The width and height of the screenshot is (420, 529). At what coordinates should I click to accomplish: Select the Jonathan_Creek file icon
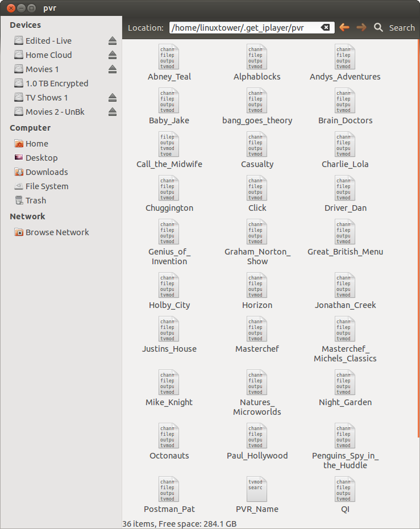point(345,285)
